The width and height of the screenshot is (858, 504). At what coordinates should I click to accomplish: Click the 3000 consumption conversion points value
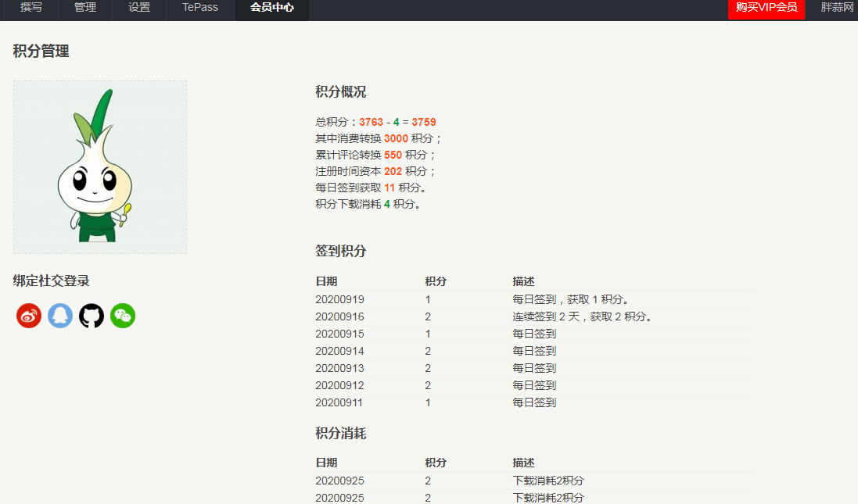click(x=396, y=138)
